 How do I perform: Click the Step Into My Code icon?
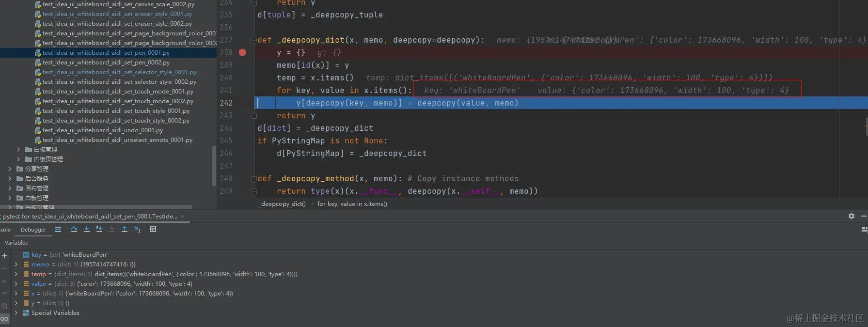pos(99,229)
